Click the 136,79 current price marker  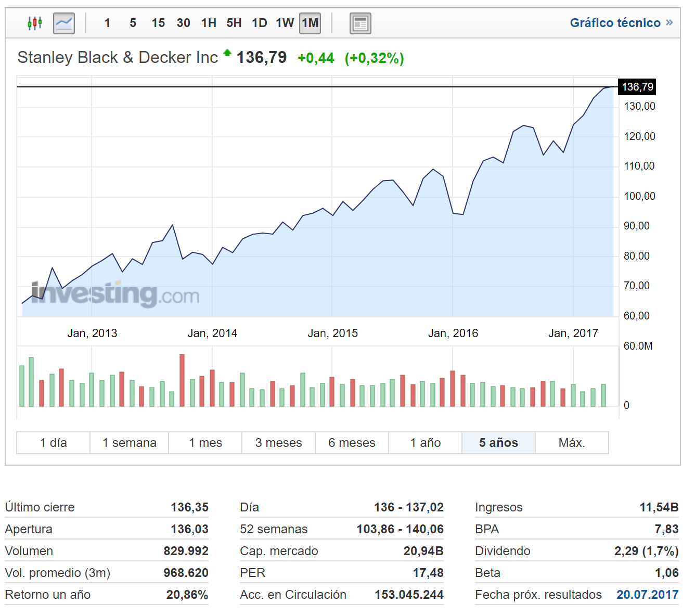[637, 87]
